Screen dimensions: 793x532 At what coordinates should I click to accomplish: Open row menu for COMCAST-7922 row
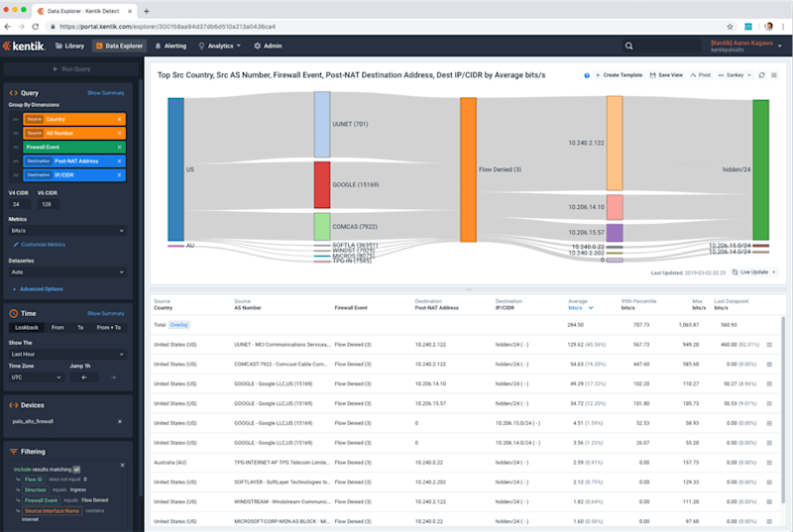(x=769, y=365)
